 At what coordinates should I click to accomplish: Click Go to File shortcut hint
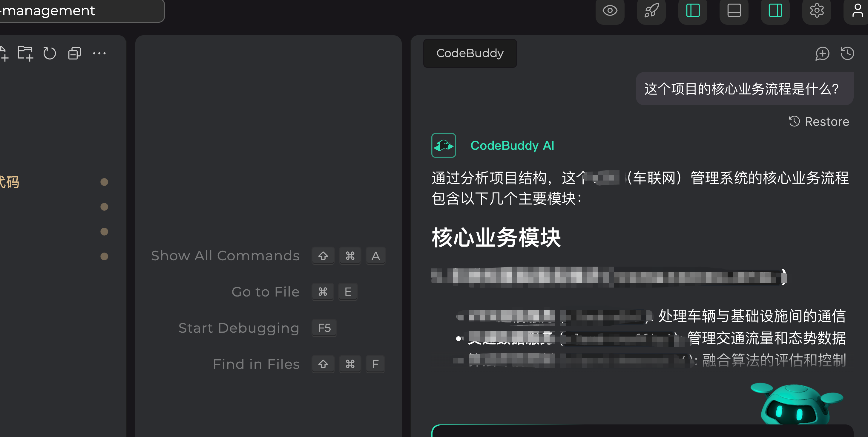pos(266,292)
